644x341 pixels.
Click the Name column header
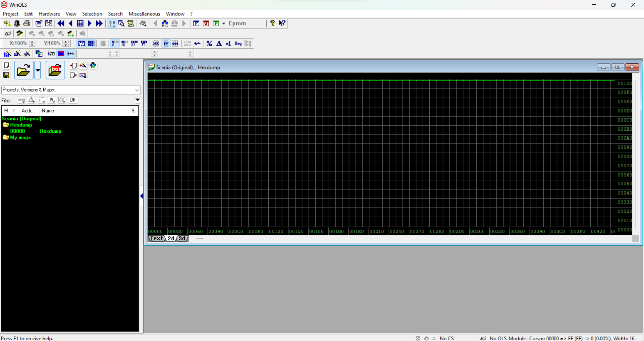48,111
